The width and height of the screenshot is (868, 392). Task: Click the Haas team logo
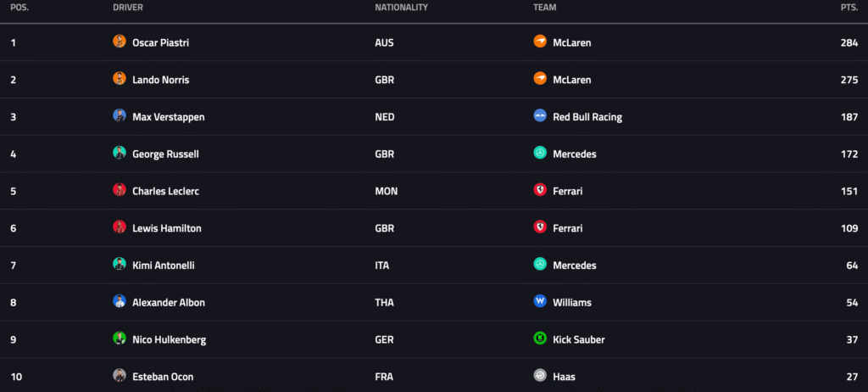(540, 376)
